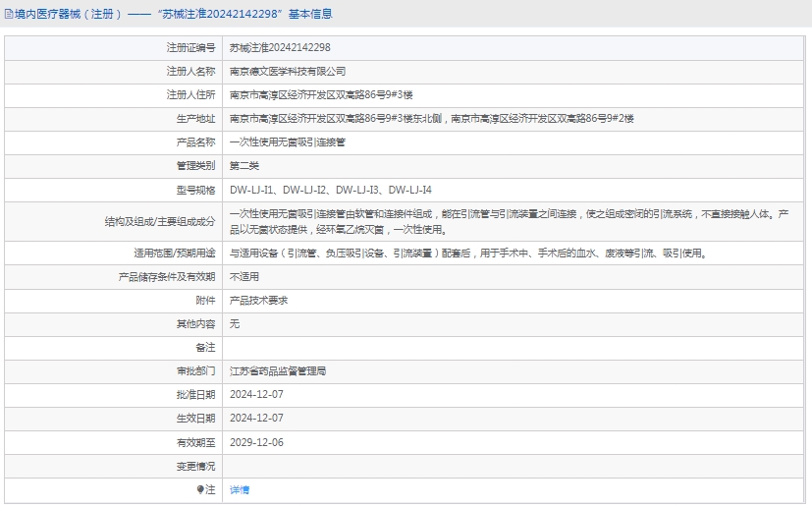The image size is (812, 508).
Task: Click the document icon before 境内医疗器械
Action: coord(8,14)
